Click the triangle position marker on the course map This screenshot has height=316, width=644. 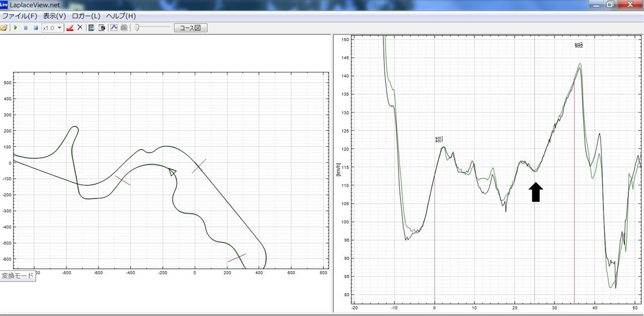click(173, 172)
